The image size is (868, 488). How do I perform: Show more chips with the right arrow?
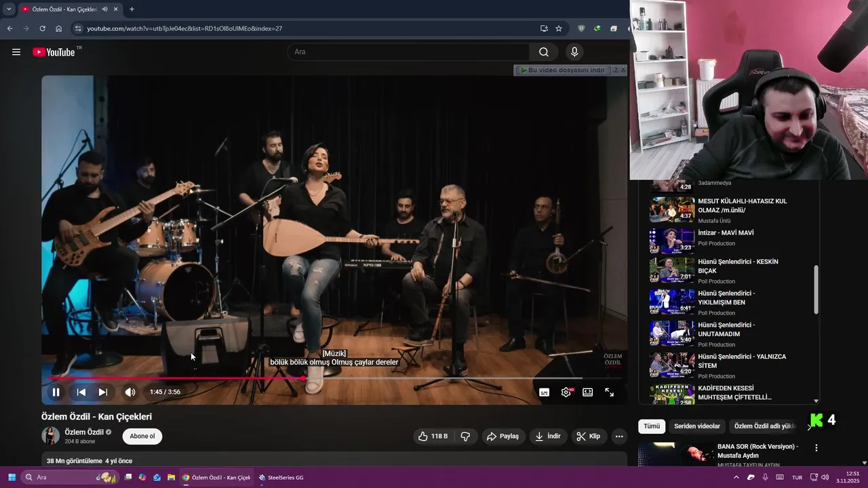(x=809, y=426)
